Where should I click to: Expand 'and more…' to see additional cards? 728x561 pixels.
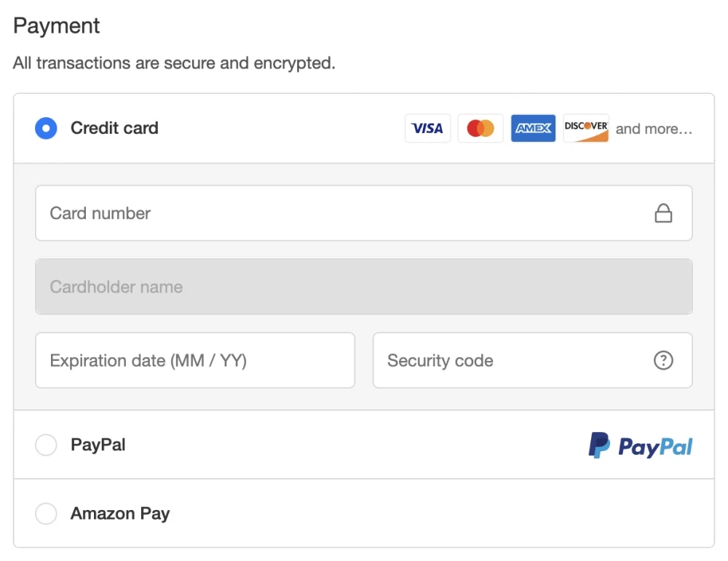point(654,129)
